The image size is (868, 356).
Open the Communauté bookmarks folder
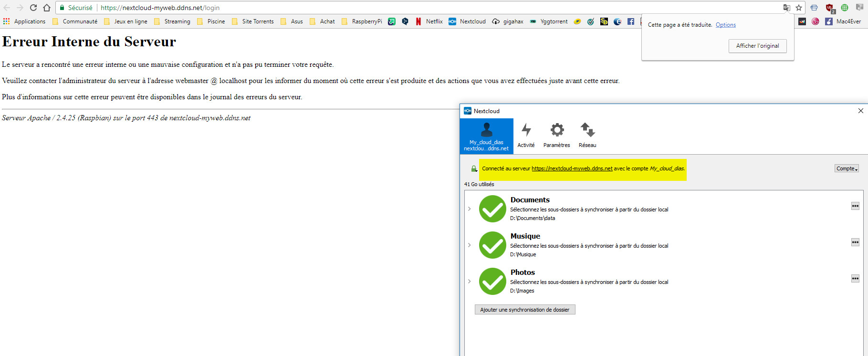(x=75, y=21)
